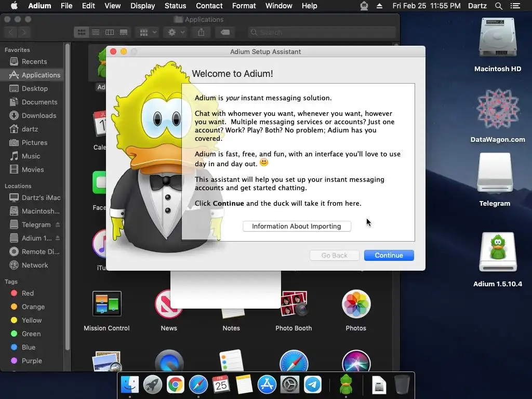Open the Dartz user menu

tap(477, 6)
